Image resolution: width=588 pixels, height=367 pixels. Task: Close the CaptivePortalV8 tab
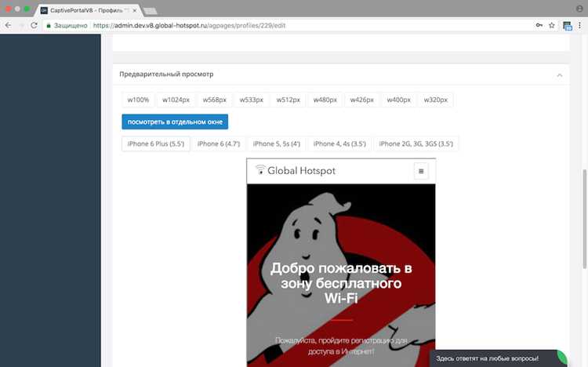pyautogui.click(x=135, y=10)
